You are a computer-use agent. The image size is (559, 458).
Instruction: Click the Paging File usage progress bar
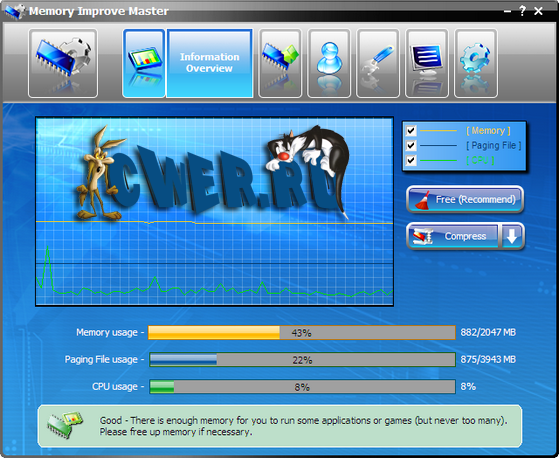coord(302,360)
